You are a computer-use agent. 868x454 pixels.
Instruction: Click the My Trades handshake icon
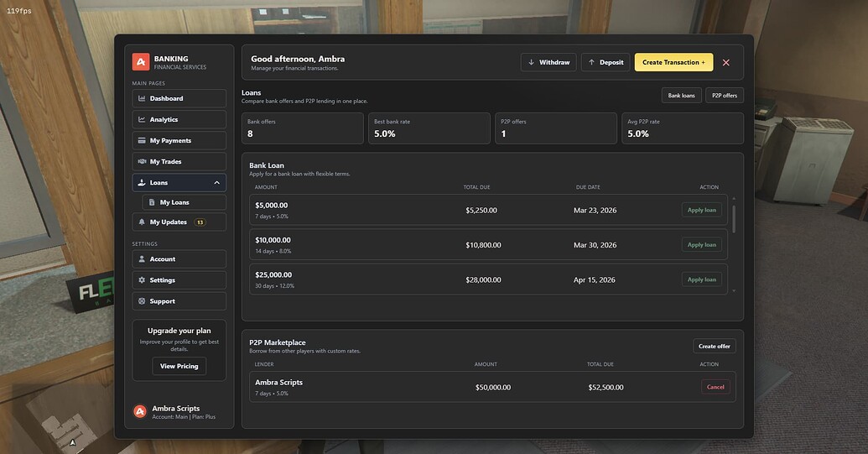pos(142,162)
